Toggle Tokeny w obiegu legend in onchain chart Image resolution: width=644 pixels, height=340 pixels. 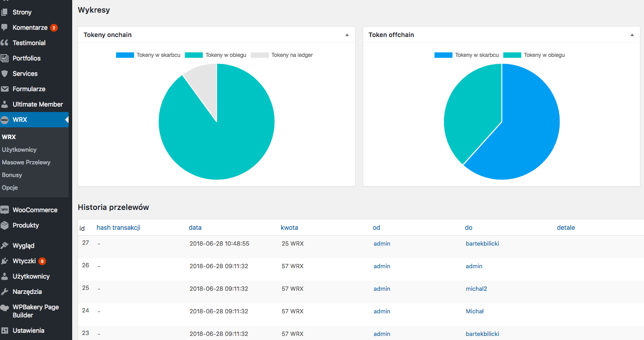tap(216, 55)
